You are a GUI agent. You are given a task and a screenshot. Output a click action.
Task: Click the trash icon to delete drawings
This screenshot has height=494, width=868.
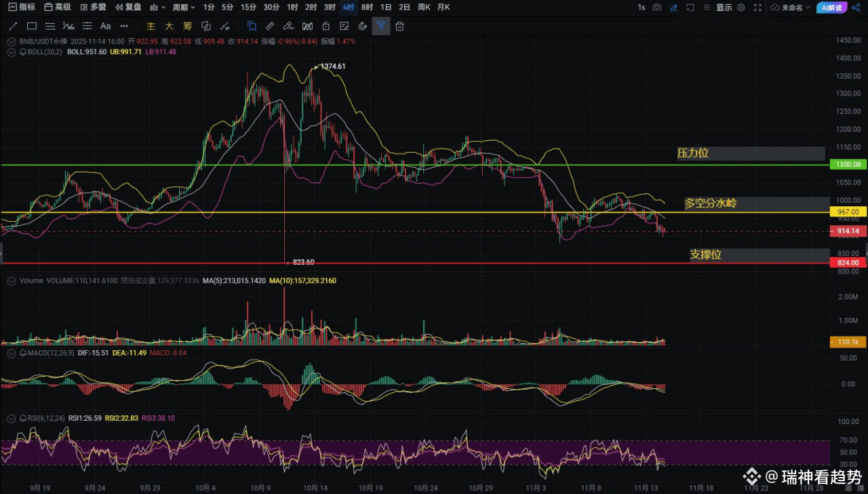400,26
